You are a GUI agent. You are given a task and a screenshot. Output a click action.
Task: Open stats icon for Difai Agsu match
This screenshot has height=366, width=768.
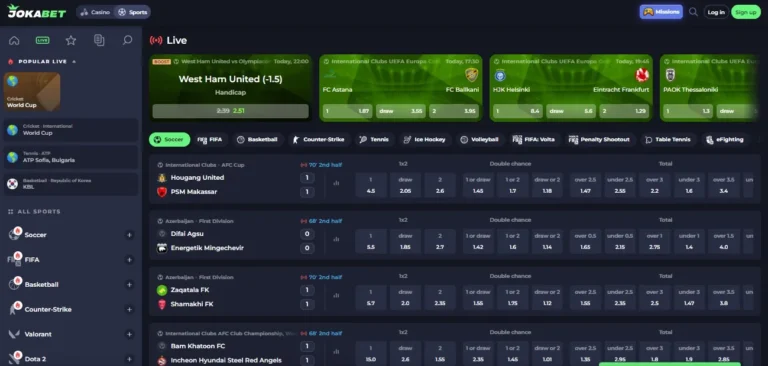336,240
